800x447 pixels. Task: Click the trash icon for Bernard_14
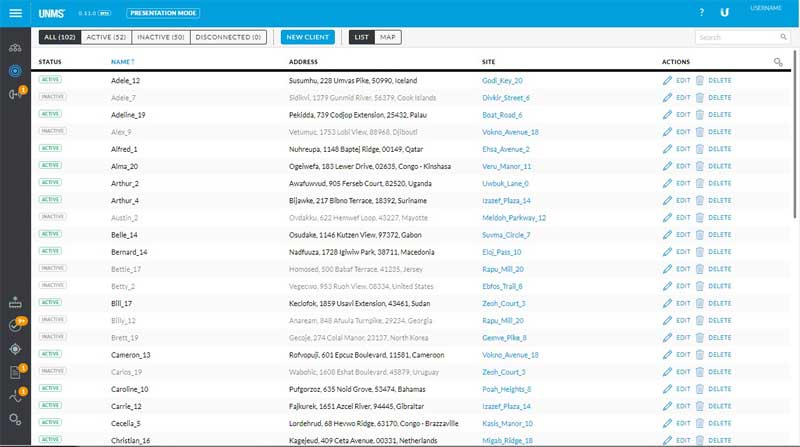click(699, 252)
